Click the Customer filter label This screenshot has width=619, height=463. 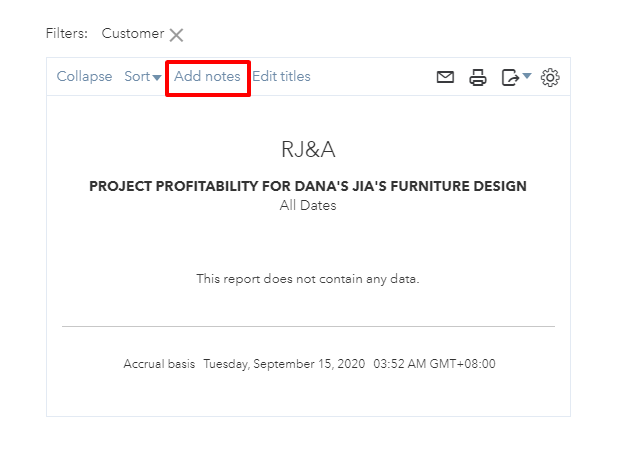pos(133,34)
